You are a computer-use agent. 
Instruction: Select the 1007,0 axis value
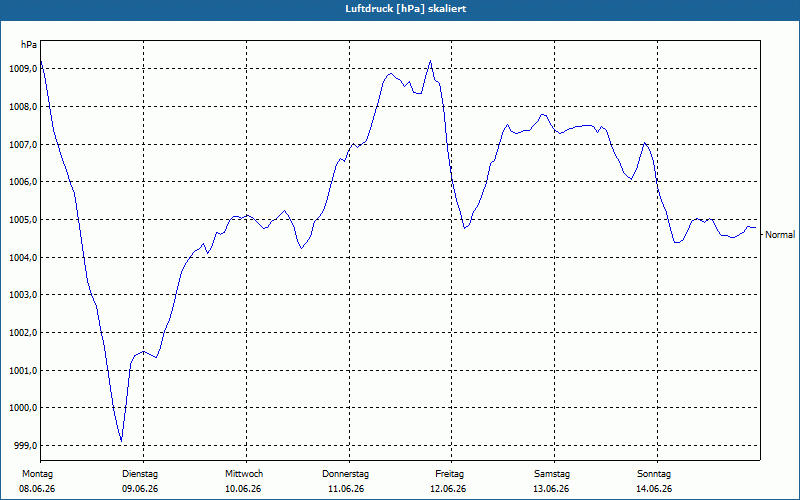pos(23,144)
